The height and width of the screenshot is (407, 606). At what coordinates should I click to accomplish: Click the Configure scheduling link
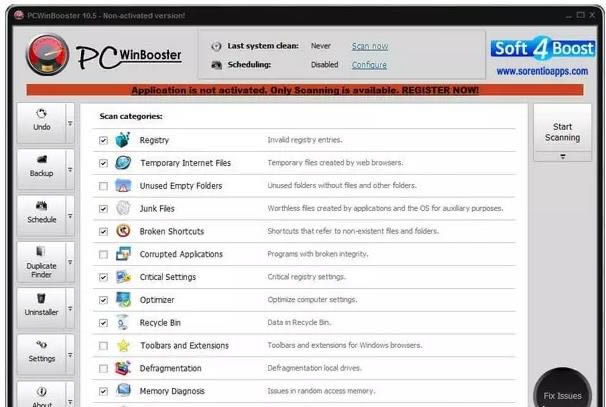(x=369, y=65)
